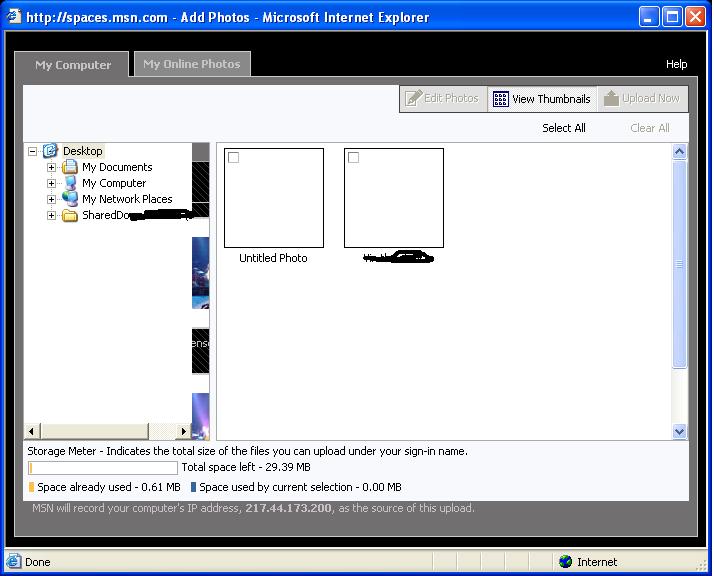Click the View Thumbnails grid icon
This screenshot has height=576, width=714.
501,99
